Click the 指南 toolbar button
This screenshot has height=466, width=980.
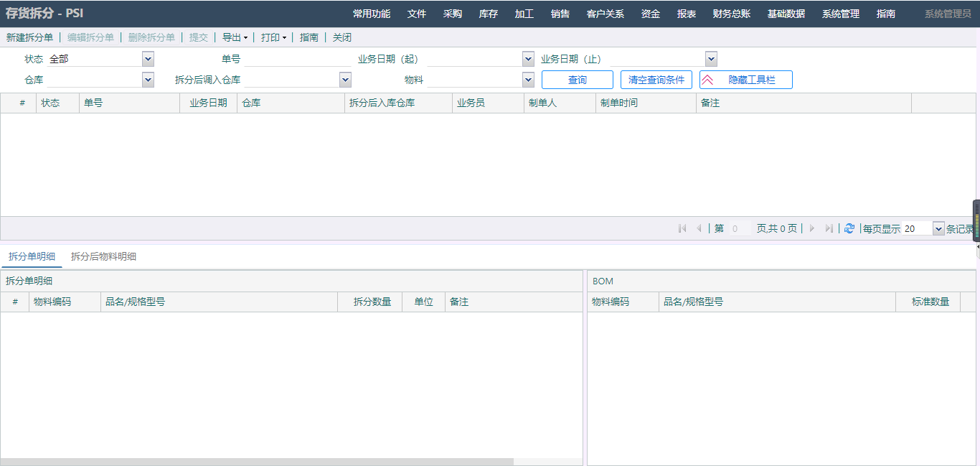309,37
